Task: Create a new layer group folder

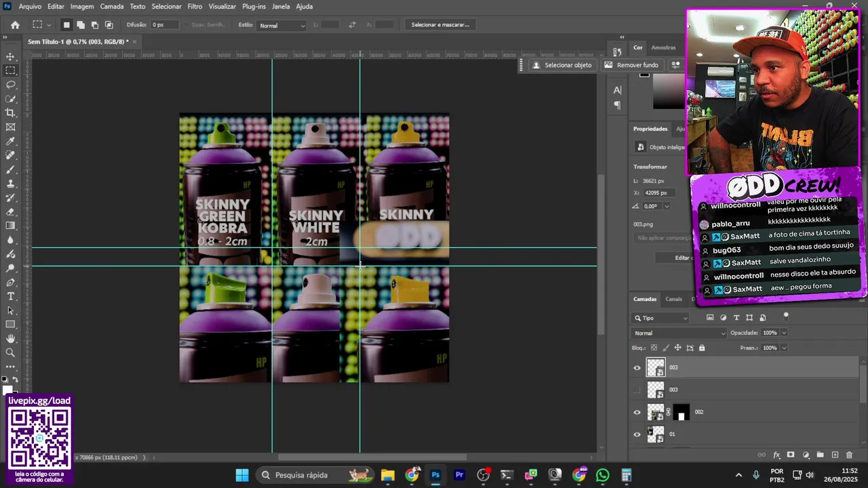Action: (820, 455)
